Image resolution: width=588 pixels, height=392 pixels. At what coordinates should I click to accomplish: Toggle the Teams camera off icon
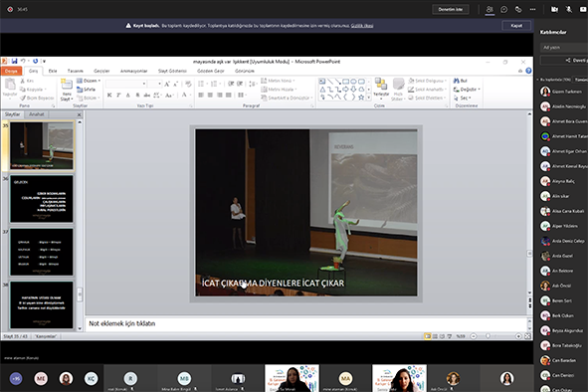[x=554, y=9]
